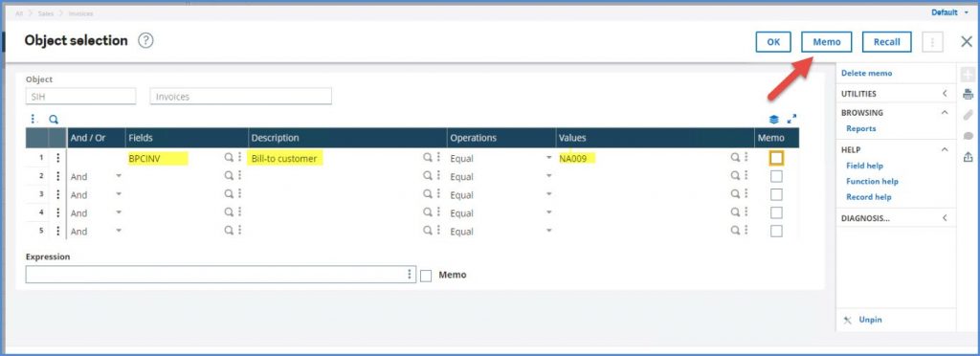980x356 pixels.
Task: Click the OK button
Action: (x=773, y=42)
